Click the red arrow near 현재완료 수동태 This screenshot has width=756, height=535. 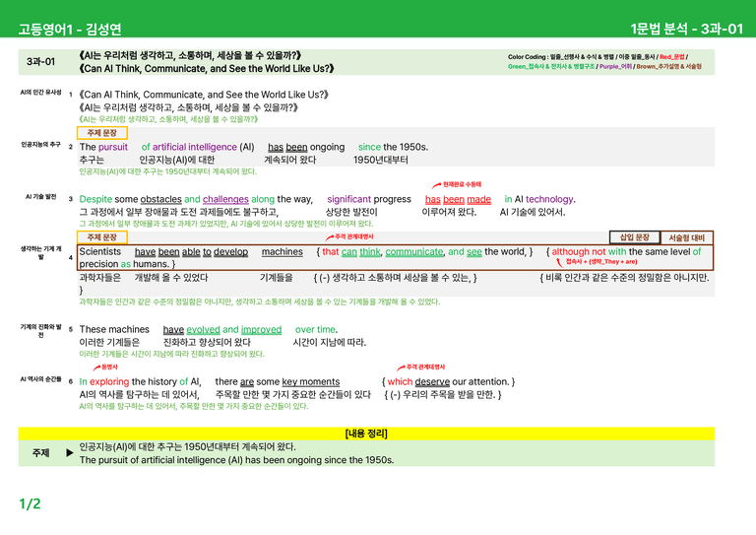pyautogui.click(x=436, y=185)
